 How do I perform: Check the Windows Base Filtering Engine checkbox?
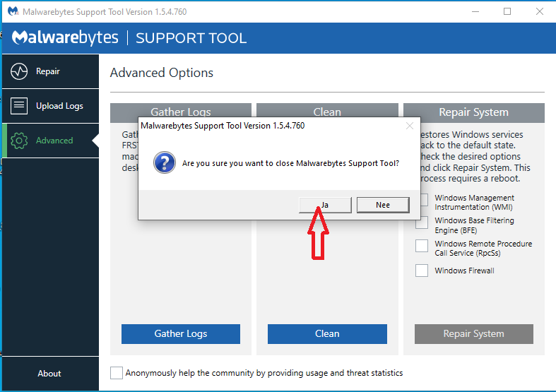coord(422,222)
